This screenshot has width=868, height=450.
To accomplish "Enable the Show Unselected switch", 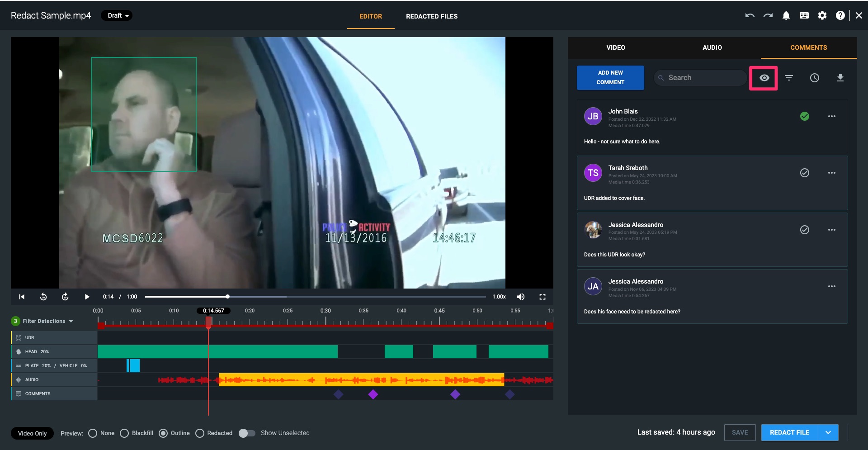I will coord(247,433).
